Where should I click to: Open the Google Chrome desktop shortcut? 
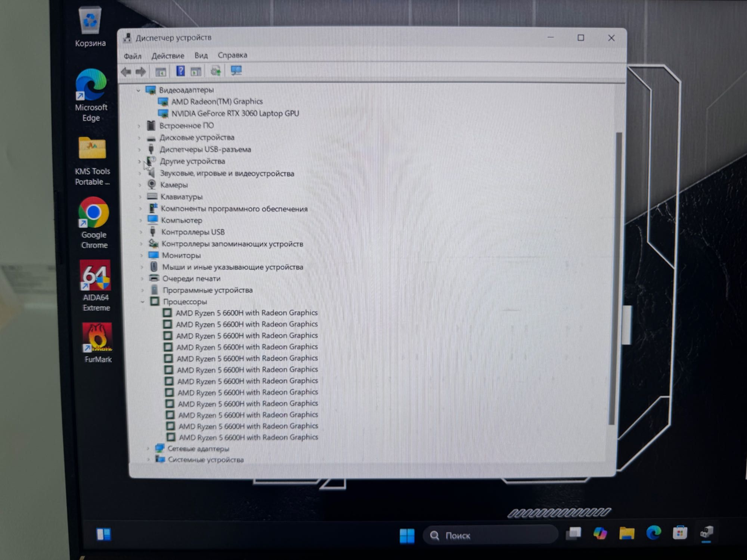pyautogui.click(x=94, y=223)
